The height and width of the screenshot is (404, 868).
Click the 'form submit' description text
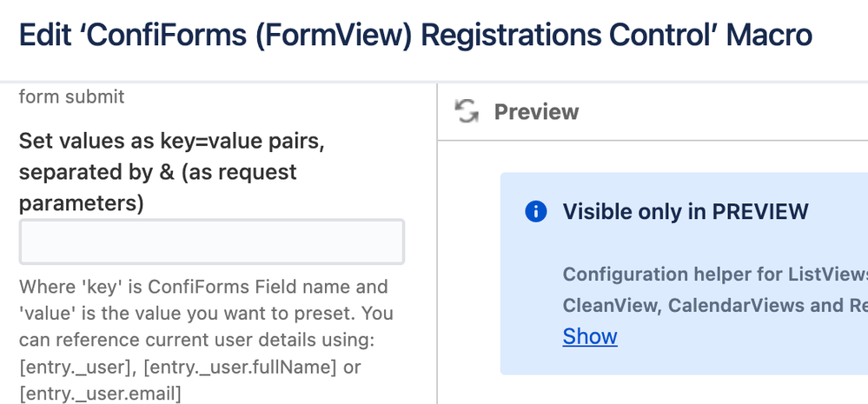coord(72,96)
